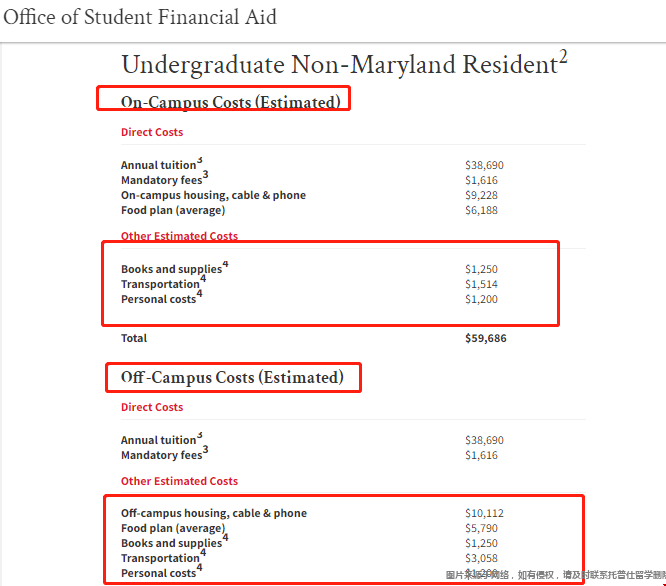Select the $9,228 housing amount

pos(481,195)
